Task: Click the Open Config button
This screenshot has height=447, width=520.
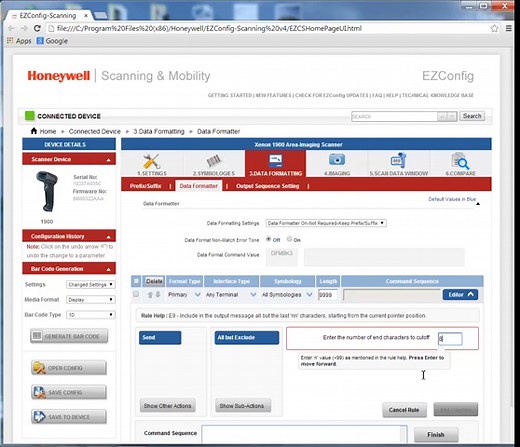Action: (x=69, y=368)
